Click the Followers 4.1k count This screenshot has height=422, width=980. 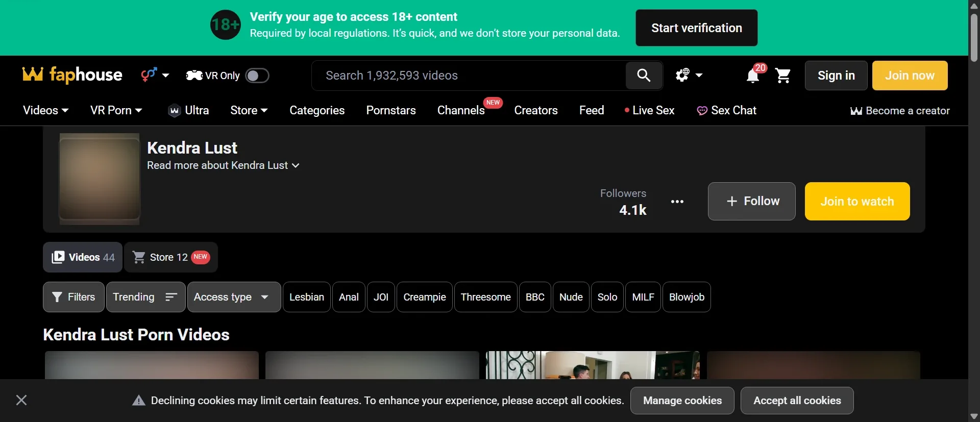pyautogui.click(x=623, y=202)
